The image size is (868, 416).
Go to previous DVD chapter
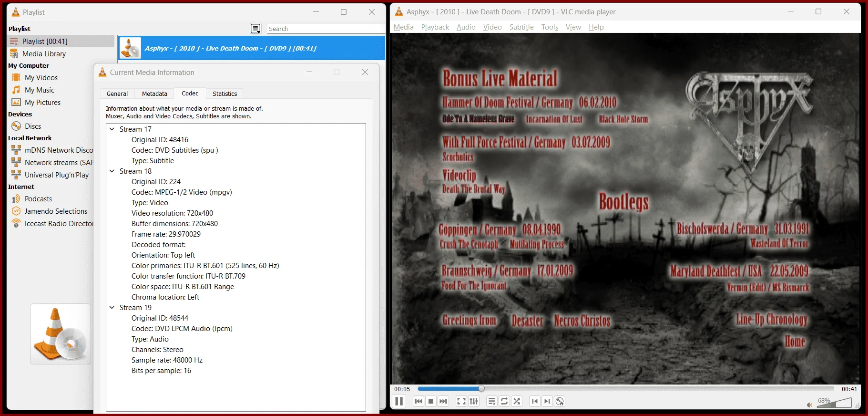(535, 401)
